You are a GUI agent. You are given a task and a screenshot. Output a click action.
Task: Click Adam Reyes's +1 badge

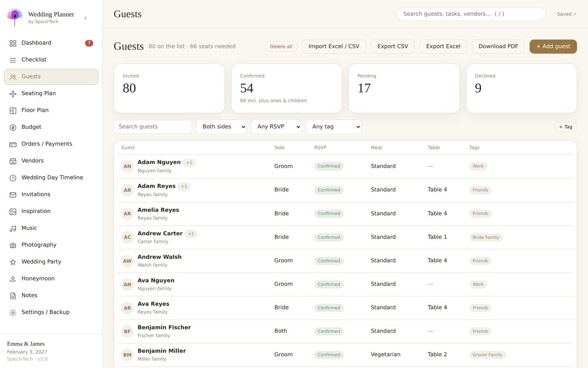[184, 186]
